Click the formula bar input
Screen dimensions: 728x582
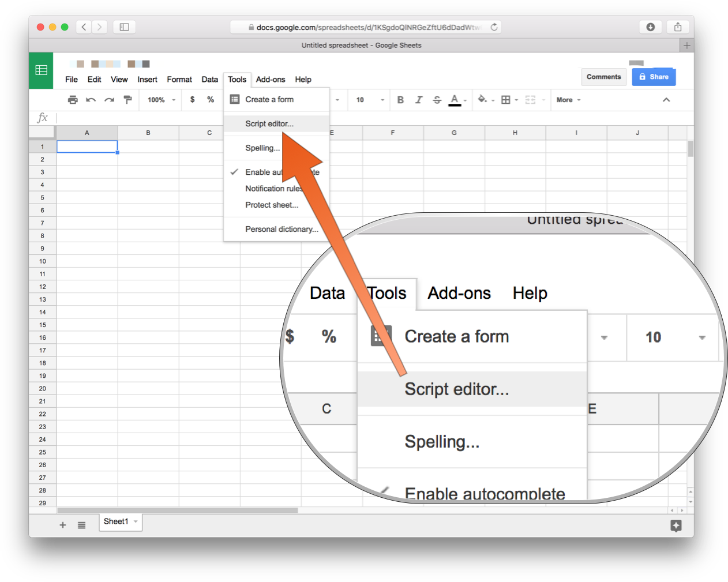coord(375,118)
